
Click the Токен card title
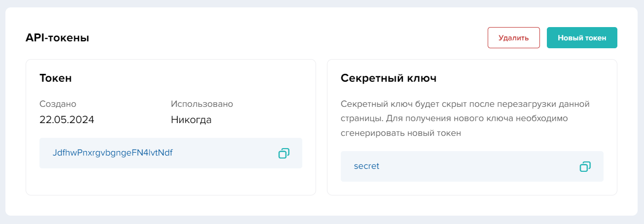[55, 78]
